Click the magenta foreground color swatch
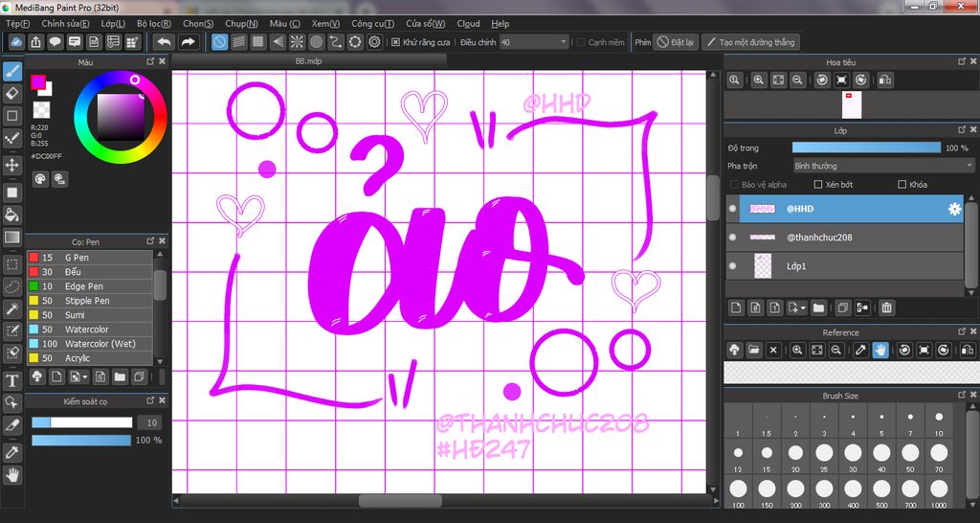The height and width of the screenshot is (523, 980). (38, 82)
